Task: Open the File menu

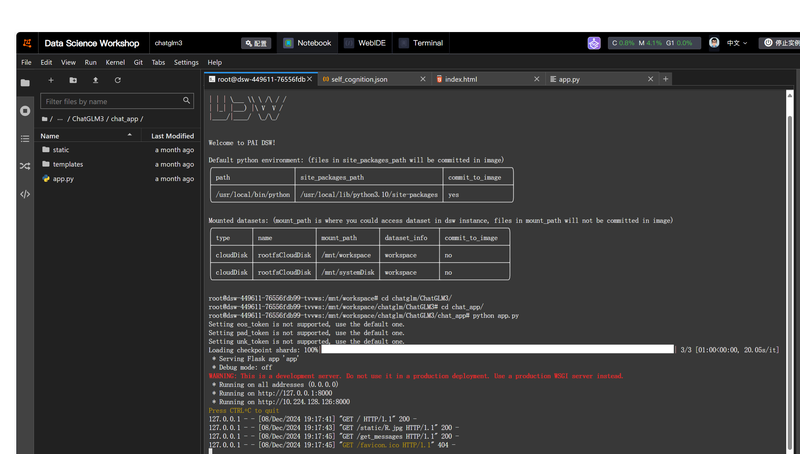Action: pos(26,62)
